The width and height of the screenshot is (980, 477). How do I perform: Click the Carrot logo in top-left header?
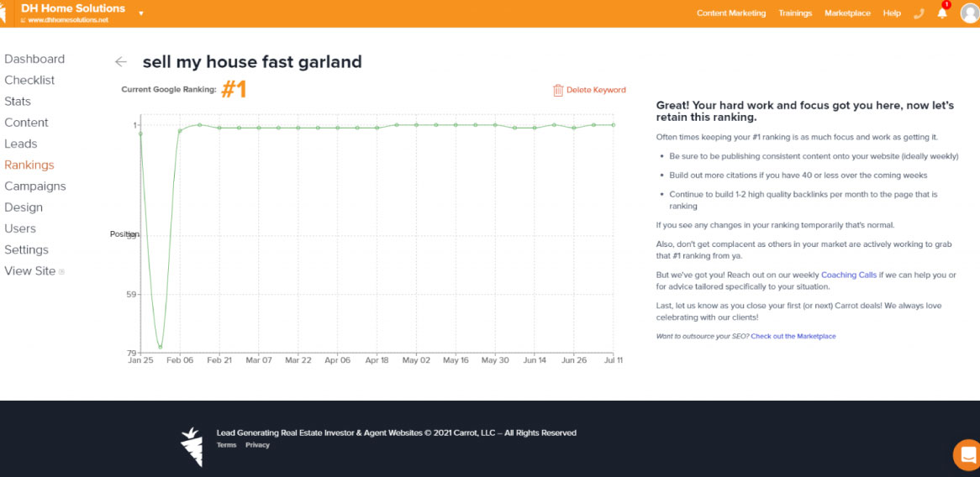[6, 13]
